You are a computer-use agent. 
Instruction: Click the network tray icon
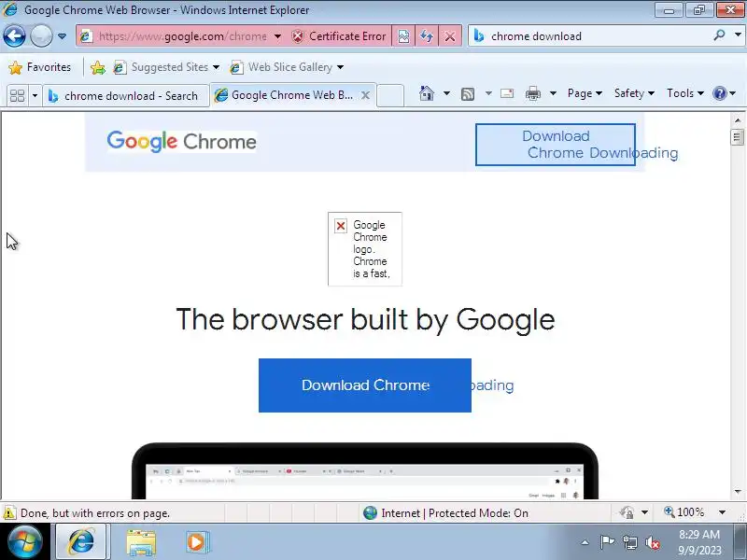tap(629, 542)
